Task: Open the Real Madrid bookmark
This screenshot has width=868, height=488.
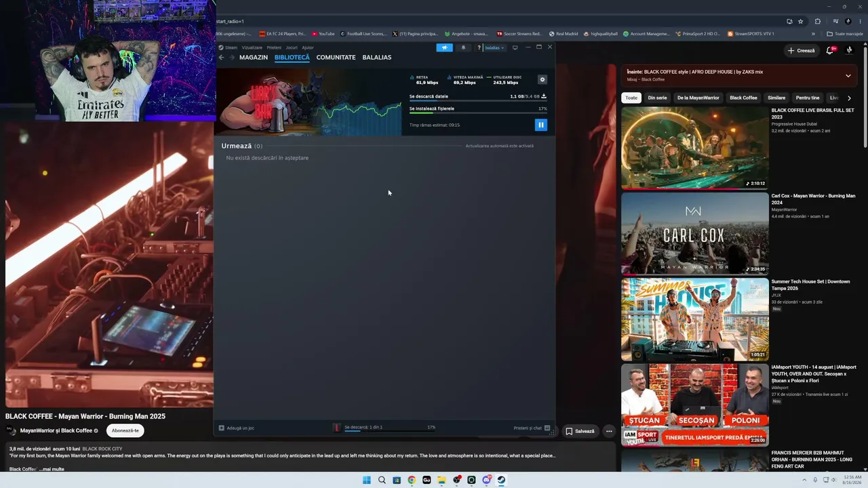Action: pyautogui.click(x=564, y=33)
